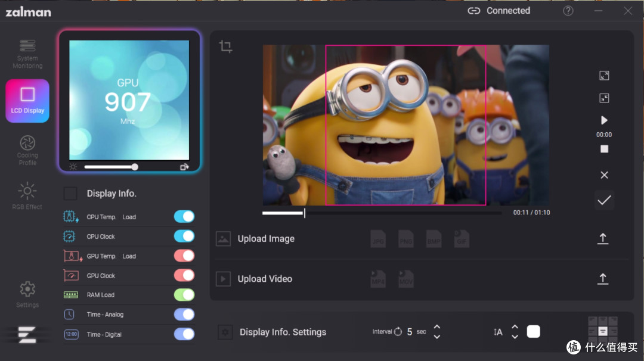This screenshot has width=644, height=361.
Task: Click the CPU Temp. icon
Action: coord(70,217)
